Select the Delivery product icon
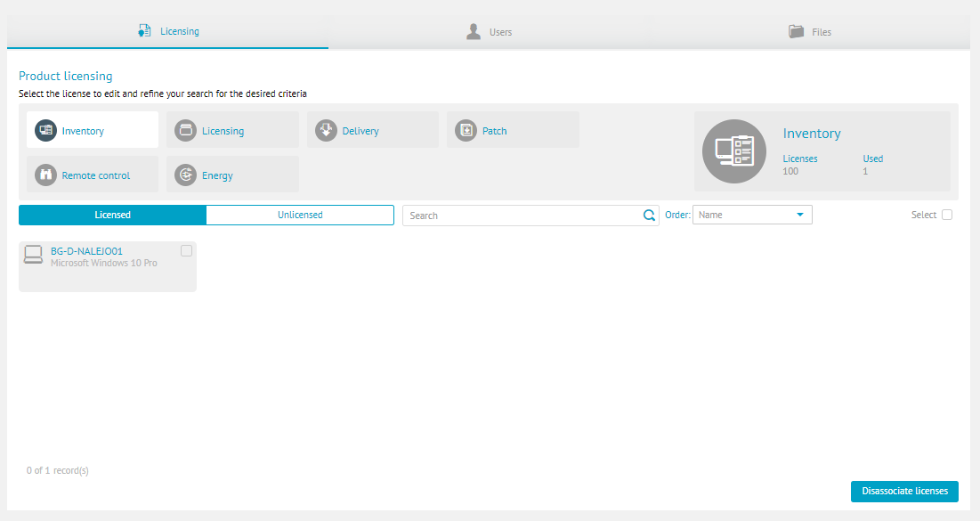Viewport: 980px width, 521px height. click(326, 130)
